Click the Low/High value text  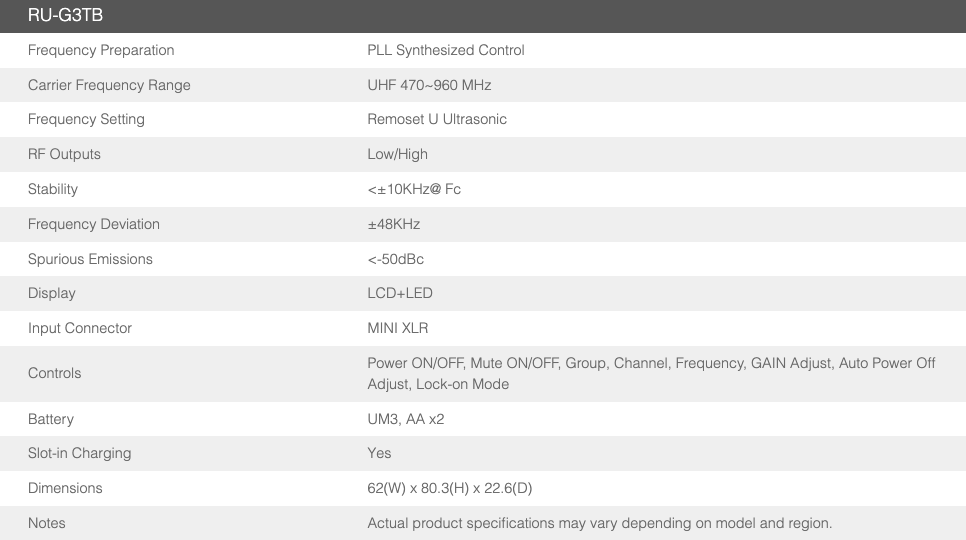(x=397, y=154)
